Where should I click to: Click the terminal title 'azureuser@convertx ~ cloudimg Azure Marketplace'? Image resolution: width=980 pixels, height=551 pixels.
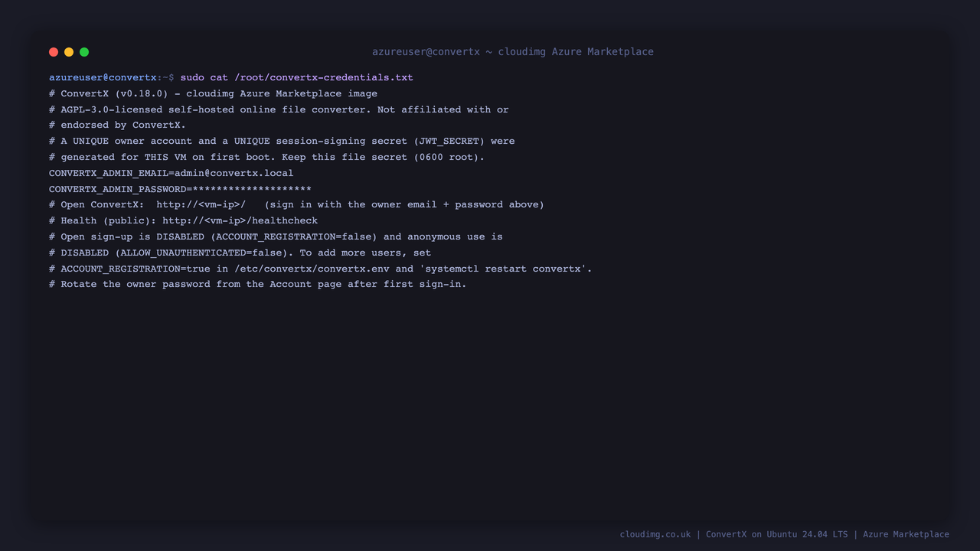point(513,52)
